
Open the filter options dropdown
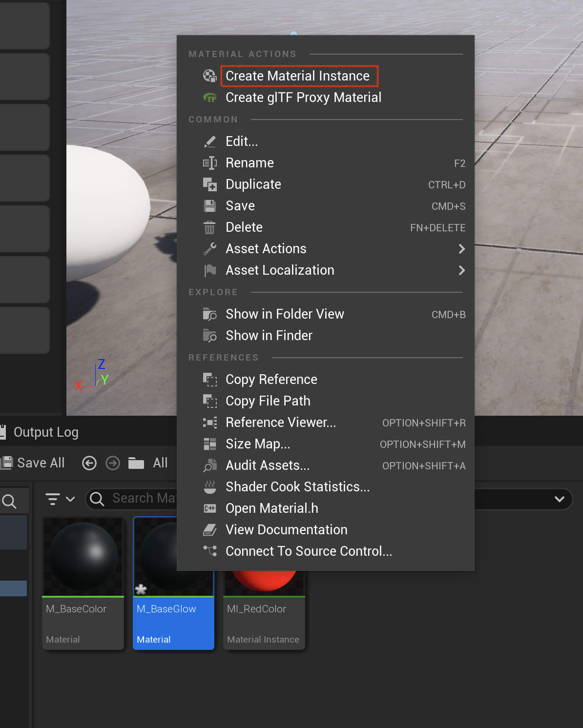60,499
